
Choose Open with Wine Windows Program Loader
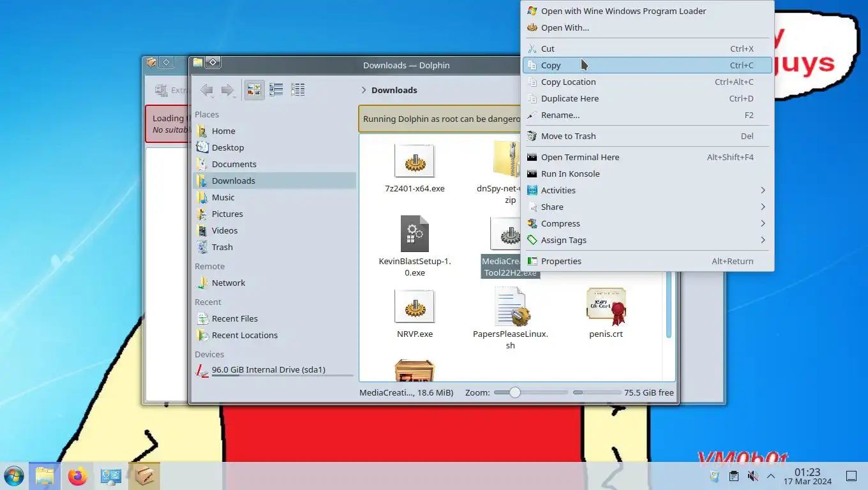pyautogui.click(x=647, y=11)
